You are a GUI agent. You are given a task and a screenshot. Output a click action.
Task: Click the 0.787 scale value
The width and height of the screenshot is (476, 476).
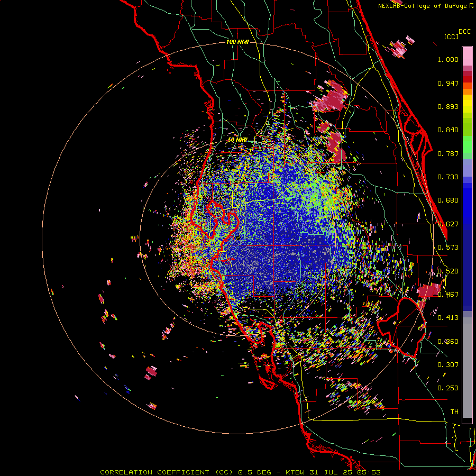[448, 153]
